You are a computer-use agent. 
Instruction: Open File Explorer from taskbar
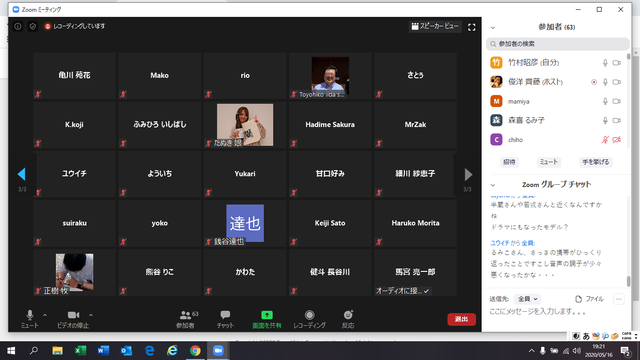57,351
